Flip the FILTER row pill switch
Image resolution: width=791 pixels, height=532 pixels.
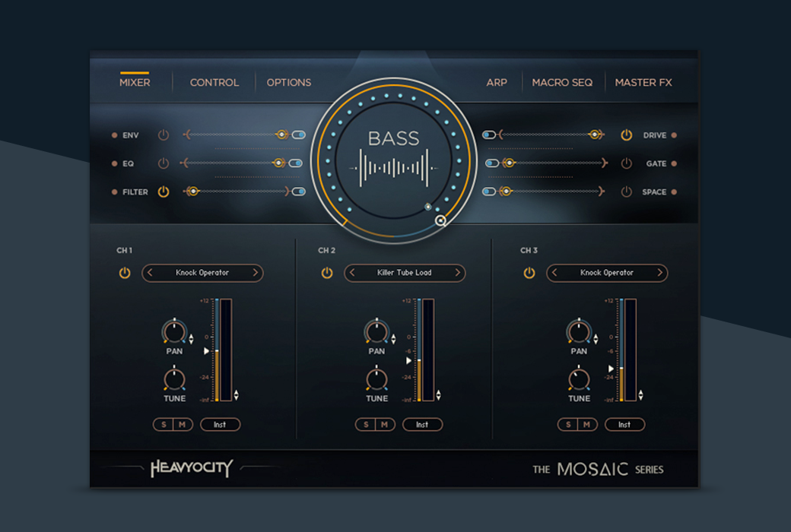(x=299, y=192)
